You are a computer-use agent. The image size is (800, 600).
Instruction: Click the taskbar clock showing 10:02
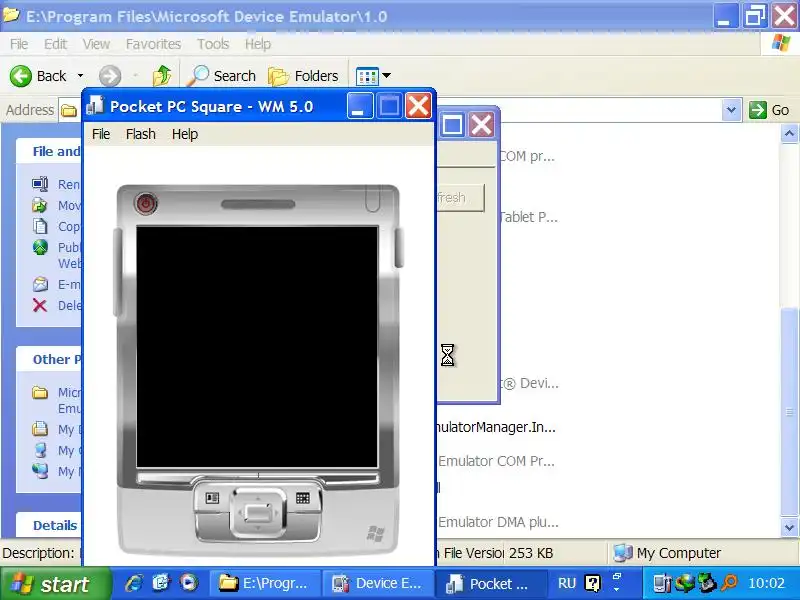[x=766, y=583]
